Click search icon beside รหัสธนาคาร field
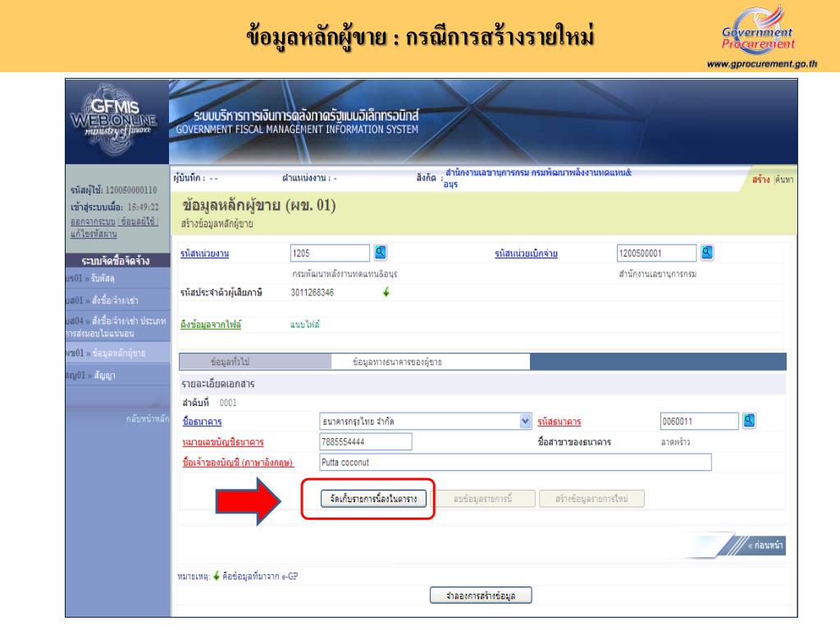Screen dimensions: 840x630 tap(749, 421)
